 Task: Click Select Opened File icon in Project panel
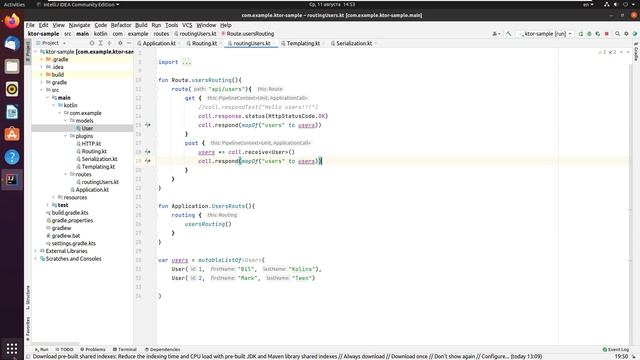(x=92, y=43)
